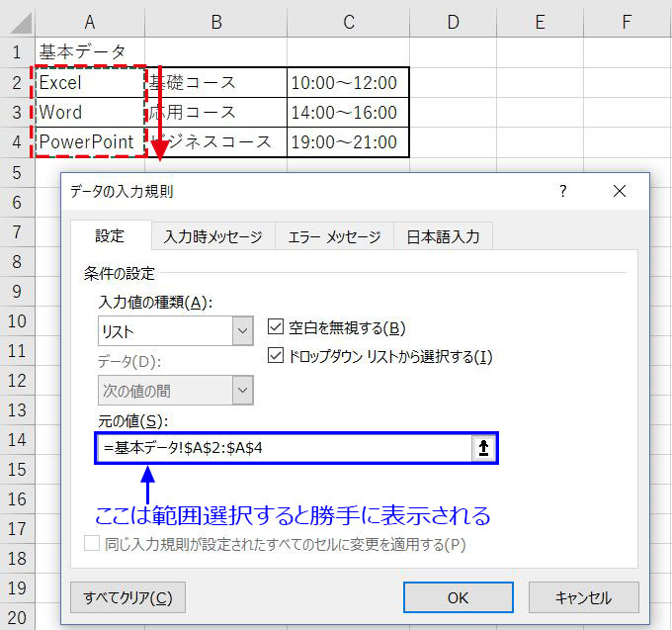Select row 20 header

[x=17, y=617]
